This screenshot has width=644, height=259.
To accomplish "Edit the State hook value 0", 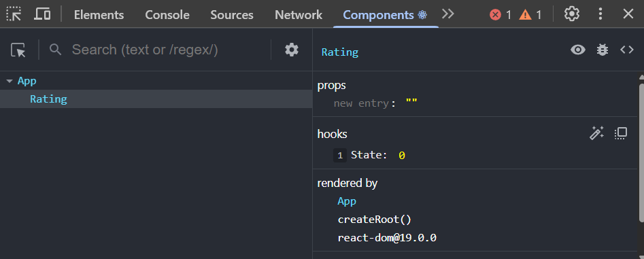I will coord(402,155).
